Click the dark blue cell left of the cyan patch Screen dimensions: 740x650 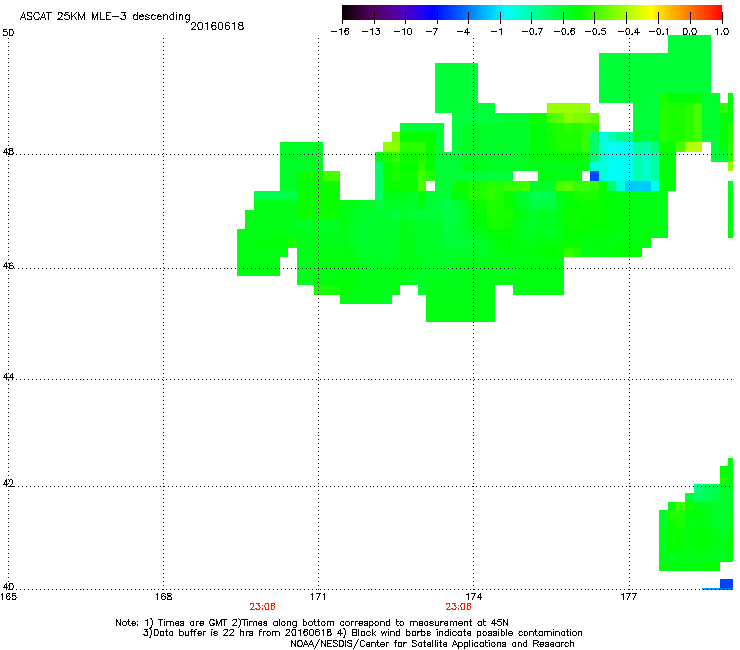tap(595, 176)
